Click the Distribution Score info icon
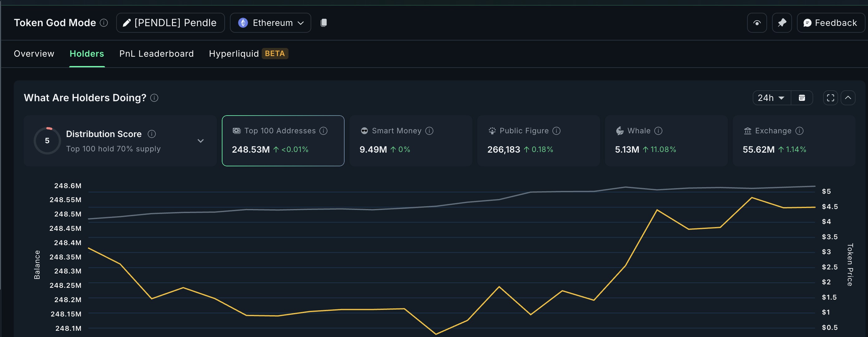The image size is (868, 337). (x=152, y=134)
